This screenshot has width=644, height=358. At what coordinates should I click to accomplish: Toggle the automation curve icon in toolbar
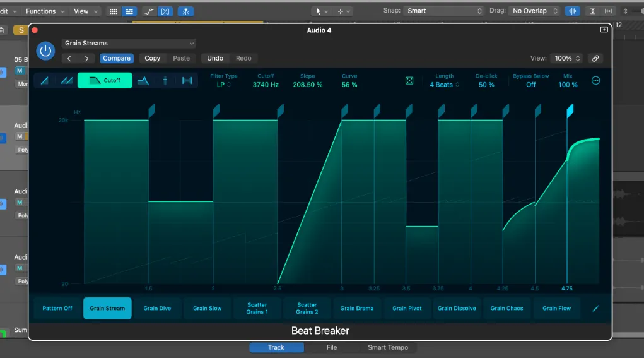pyautogui.click(x=149, y=11)
